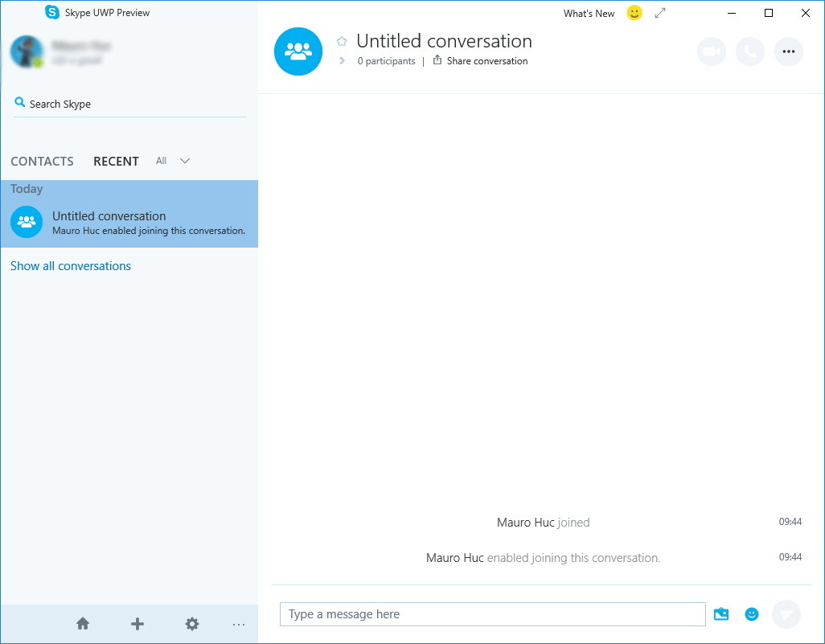Toggle the expand view diagonal arrows icon
Screen dimensions: 825x644
tap(660, 13)
